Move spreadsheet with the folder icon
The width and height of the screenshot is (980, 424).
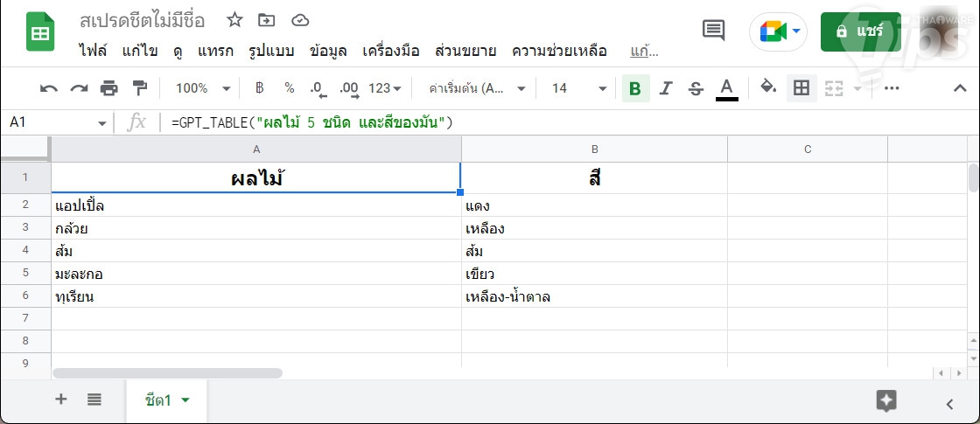pos(267,20)
